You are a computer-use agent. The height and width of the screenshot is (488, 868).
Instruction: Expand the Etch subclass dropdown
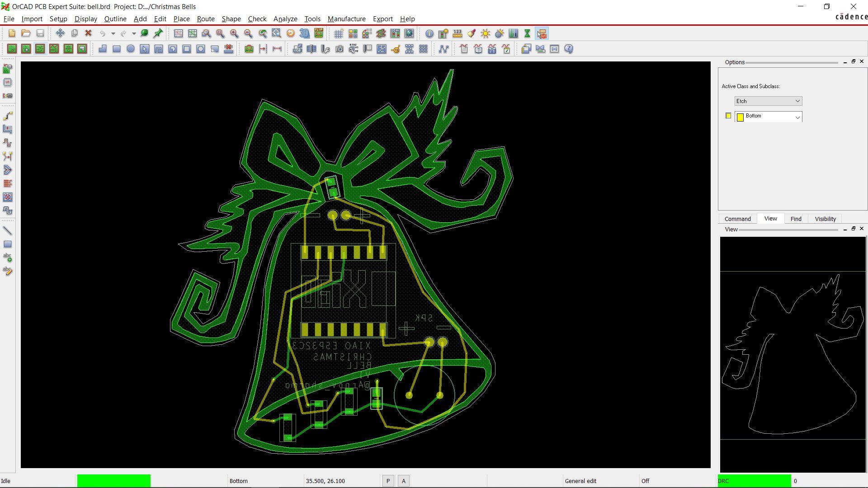coord(797,117)
